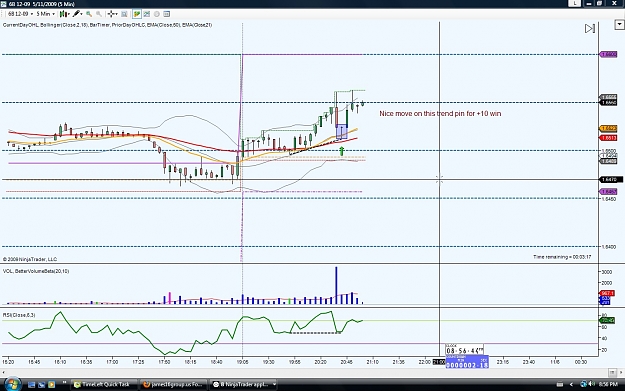Click the network globe tray icon

584,384
